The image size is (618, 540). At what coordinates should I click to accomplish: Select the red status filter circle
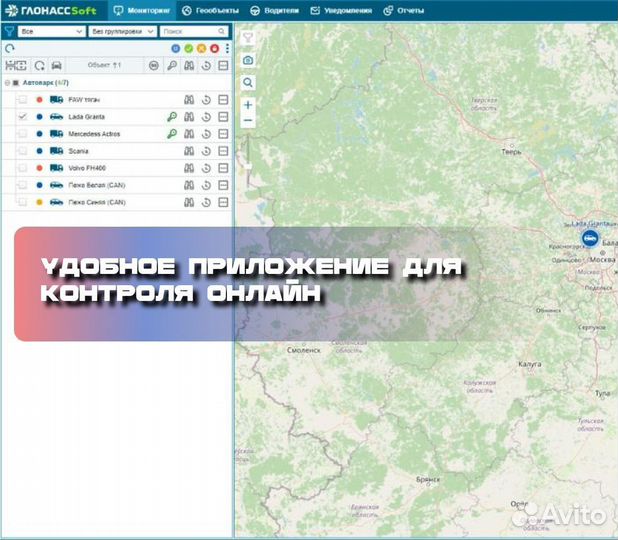[214, 48]
